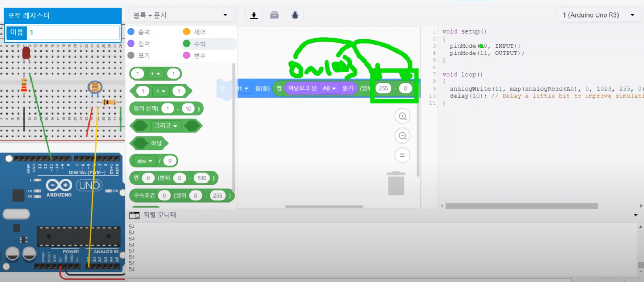Click the pinMode(11, OUTPUT) code line

(x=487, y=53)
